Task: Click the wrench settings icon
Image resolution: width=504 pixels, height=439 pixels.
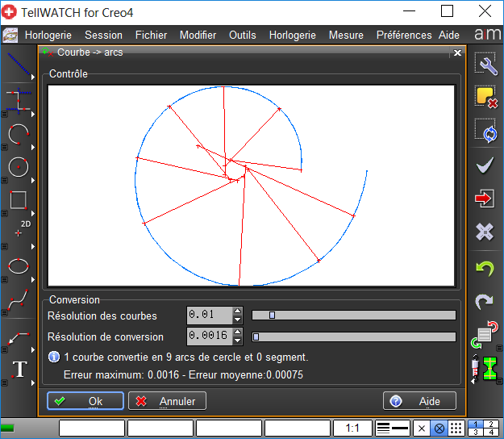Action: coord(485,66)
